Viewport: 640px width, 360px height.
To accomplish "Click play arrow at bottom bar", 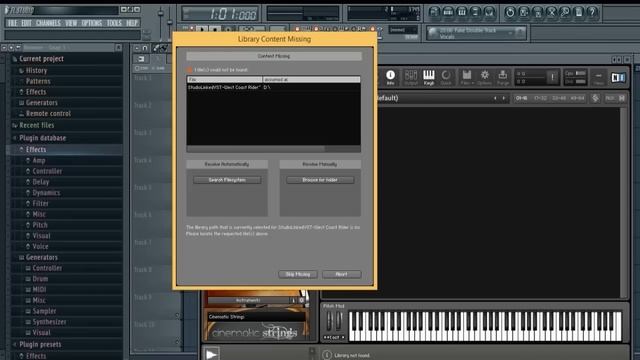I will pos(211,354).
